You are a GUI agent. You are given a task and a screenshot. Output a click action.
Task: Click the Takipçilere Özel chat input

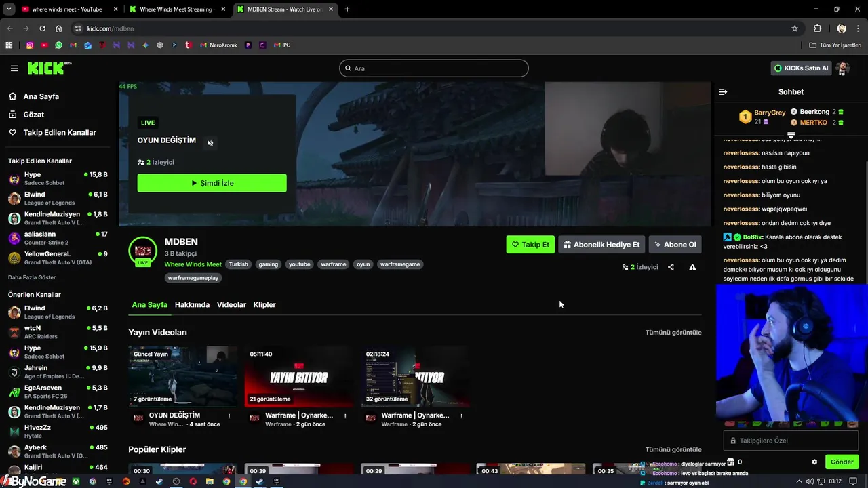click(x=791, y=441)
